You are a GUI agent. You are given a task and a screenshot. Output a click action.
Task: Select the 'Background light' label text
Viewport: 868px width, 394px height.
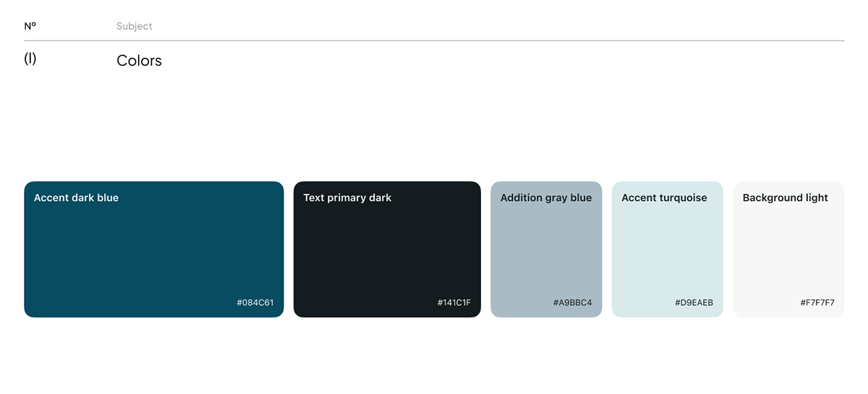(x=785, y=198)
